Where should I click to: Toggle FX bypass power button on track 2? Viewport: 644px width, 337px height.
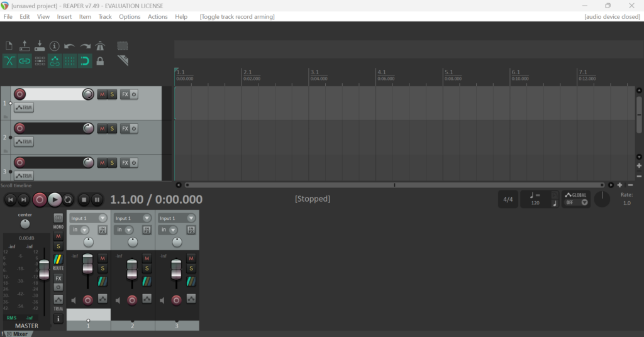click(134, 128)
